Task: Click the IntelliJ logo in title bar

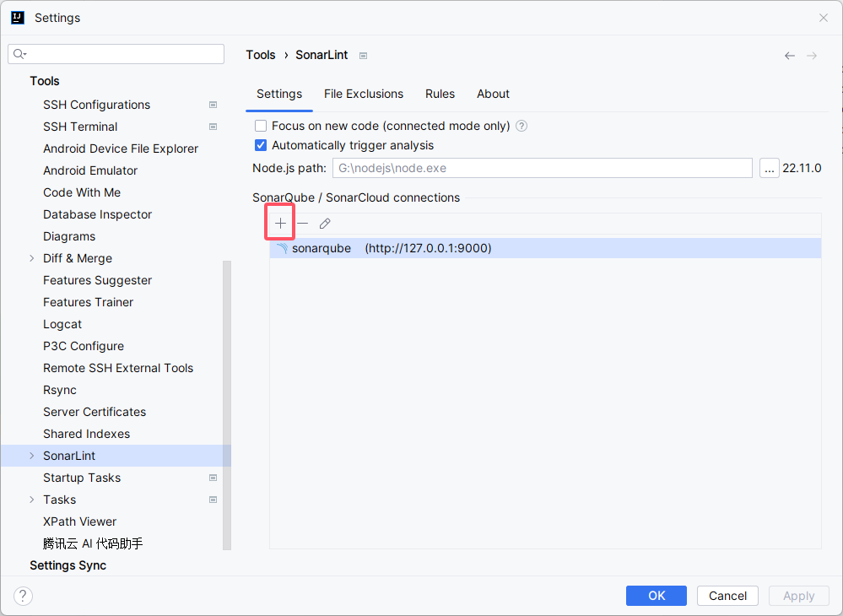Action: pos(18,18)
